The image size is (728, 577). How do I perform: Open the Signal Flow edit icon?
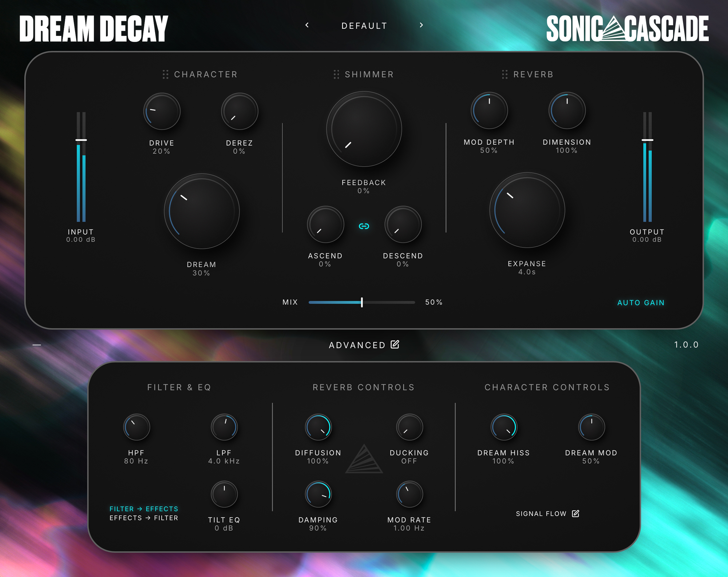(575, 513)
